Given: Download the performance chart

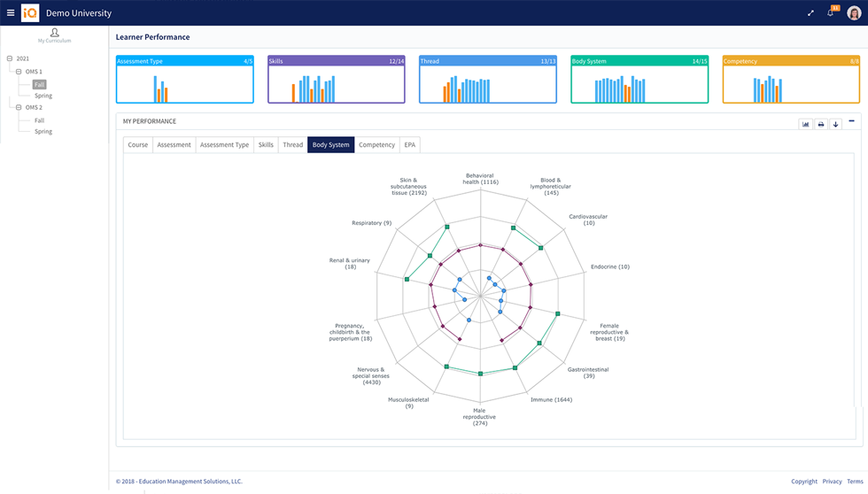Looking at the screenshot, I should click(835, 125).
